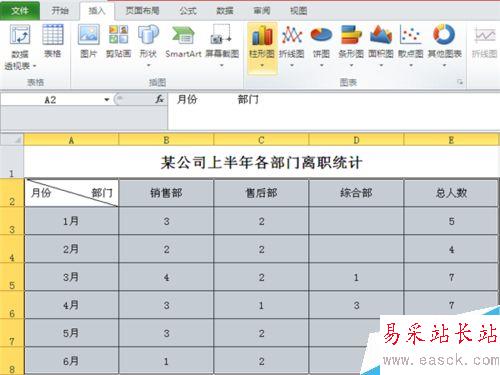500x375 pixels.
Task: Select column A header
Action: pyautogui.click(x=71, y=140)
